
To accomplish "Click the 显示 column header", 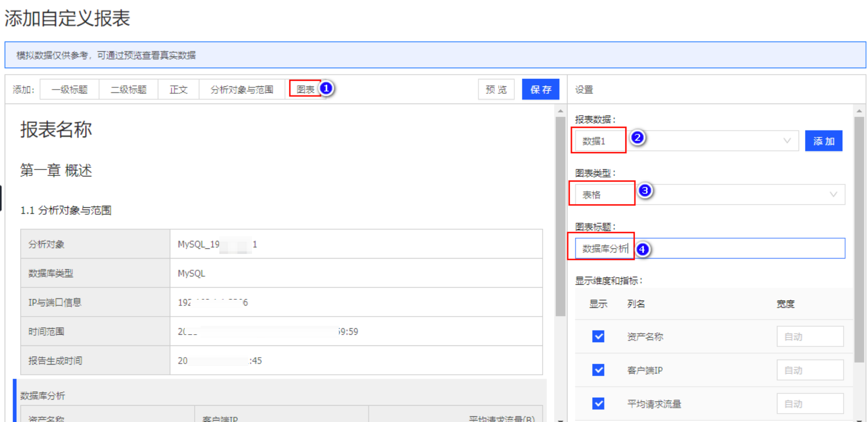I will (598, 304).
